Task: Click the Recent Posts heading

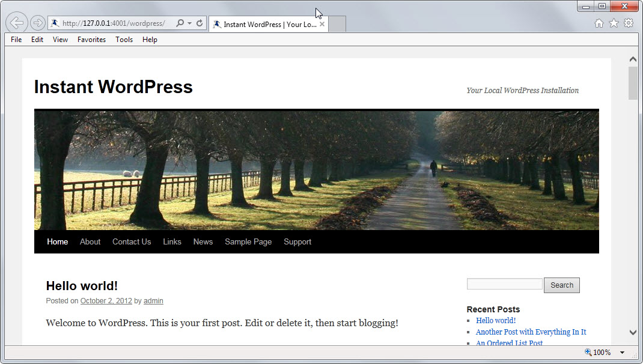Action: pos(493,309)
